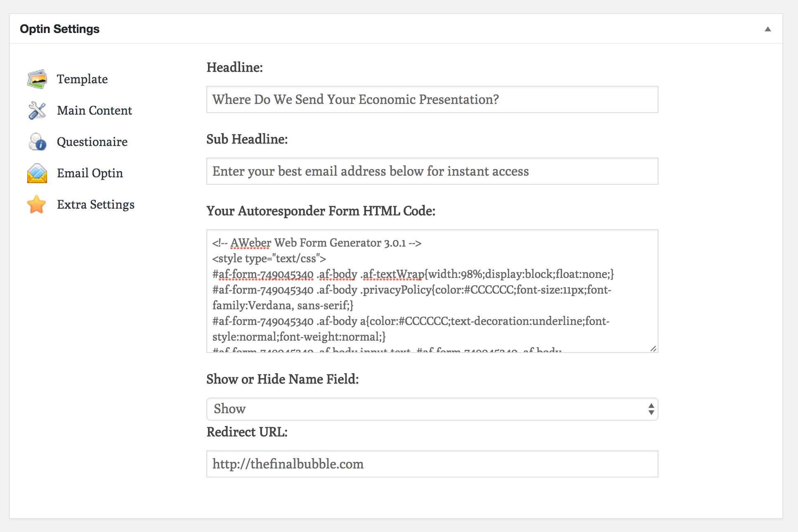This screenshot has width=798, height=532.
Task: Focus the Sub Headline input field
Action: (432, 171)
